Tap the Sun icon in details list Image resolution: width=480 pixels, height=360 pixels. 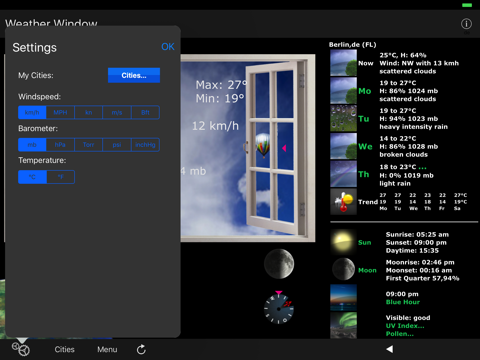coord(343,242)
